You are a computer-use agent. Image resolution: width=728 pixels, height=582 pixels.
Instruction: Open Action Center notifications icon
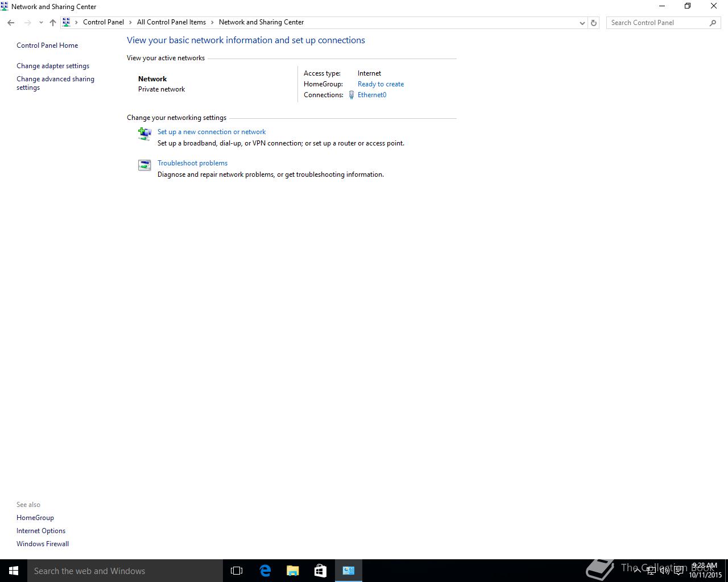(x=679, y=571)
